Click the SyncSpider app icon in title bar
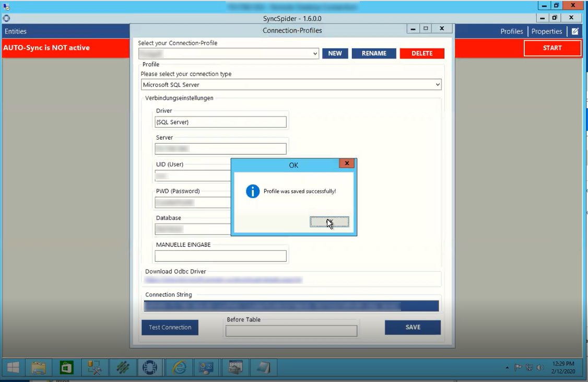 [6, 18]
